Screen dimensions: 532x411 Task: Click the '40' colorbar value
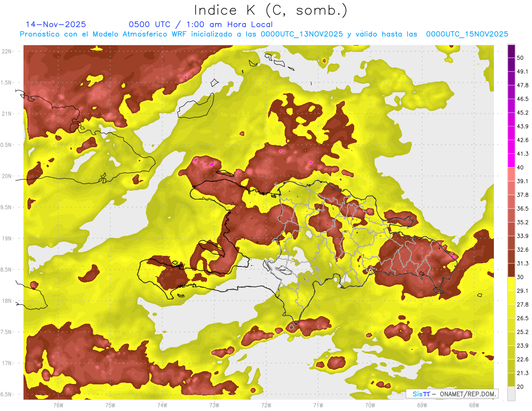pos(521,168)
